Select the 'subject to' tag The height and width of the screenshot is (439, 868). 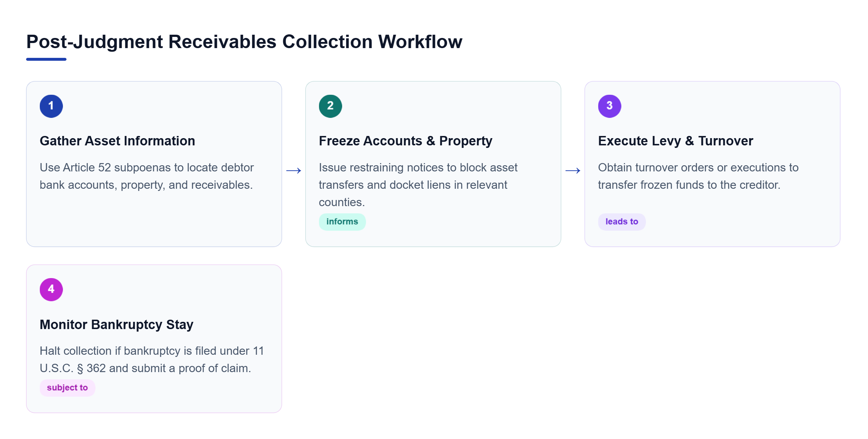67,388
